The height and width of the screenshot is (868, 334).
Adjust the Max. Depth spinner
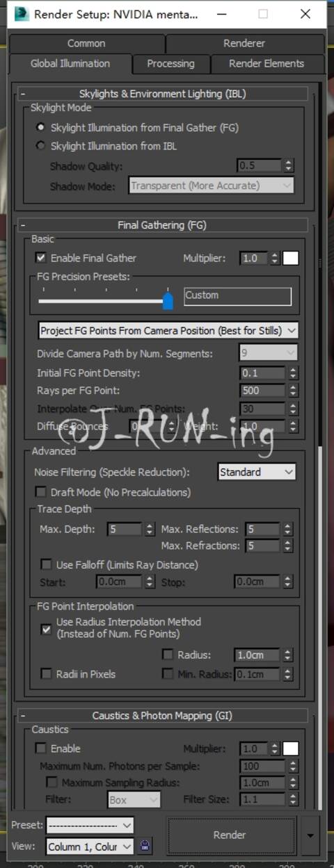click(150, 529)
